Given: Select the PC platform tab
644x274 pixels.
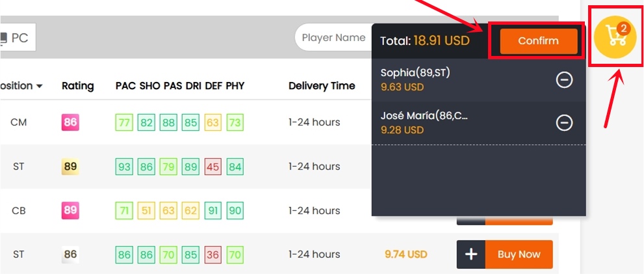Looking at the screenshot, I should [x=16, y=38].
